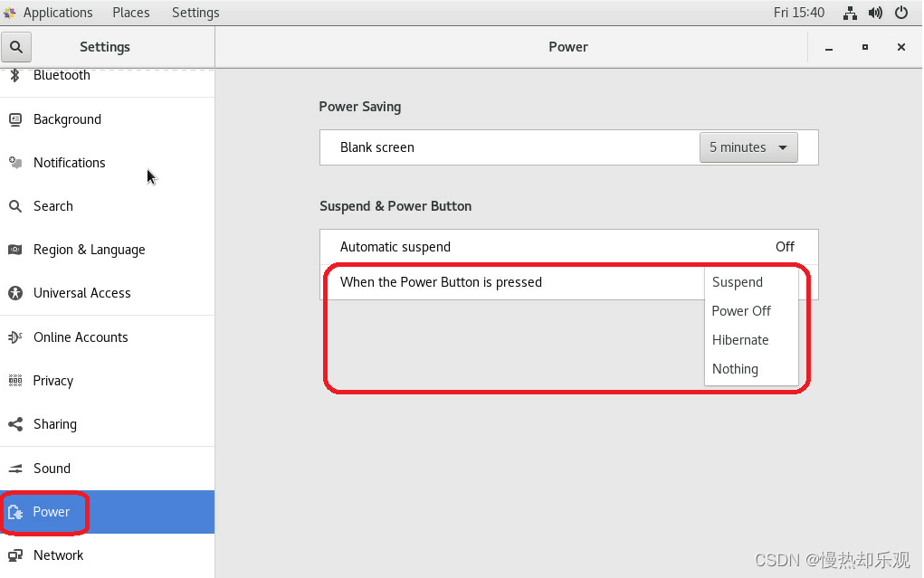Open the Blank screen time dropdown

748,147
